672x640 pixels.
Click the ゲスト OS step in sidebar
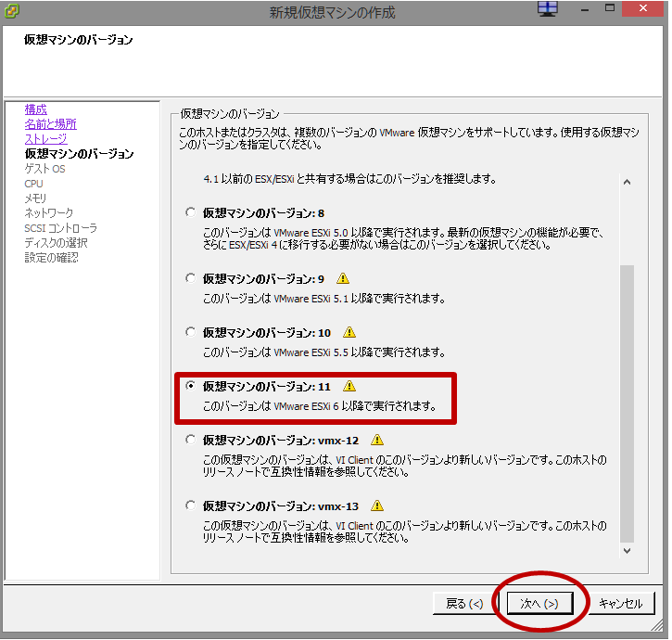[x=45, y=169]
